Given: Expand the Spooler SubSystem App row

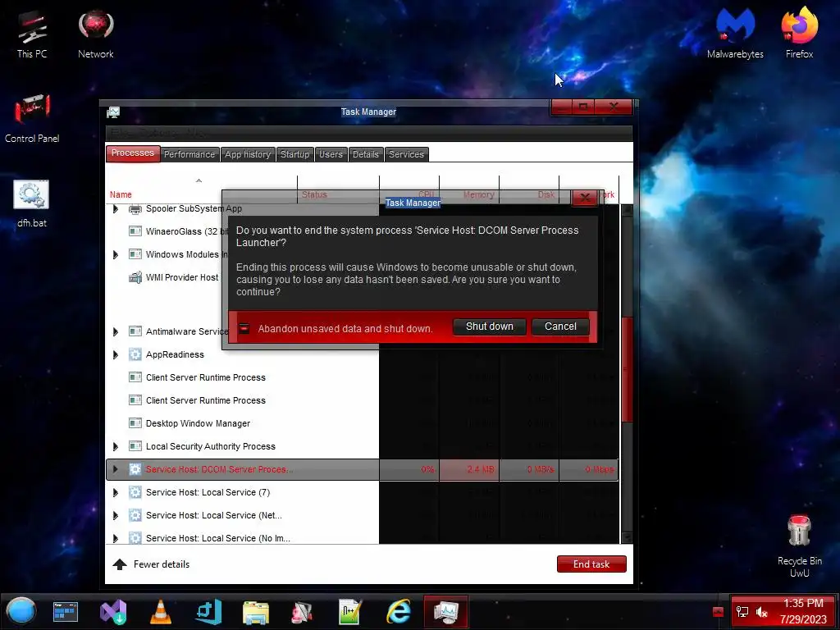Looking at the screenshot, I should (x=115, y=209).
